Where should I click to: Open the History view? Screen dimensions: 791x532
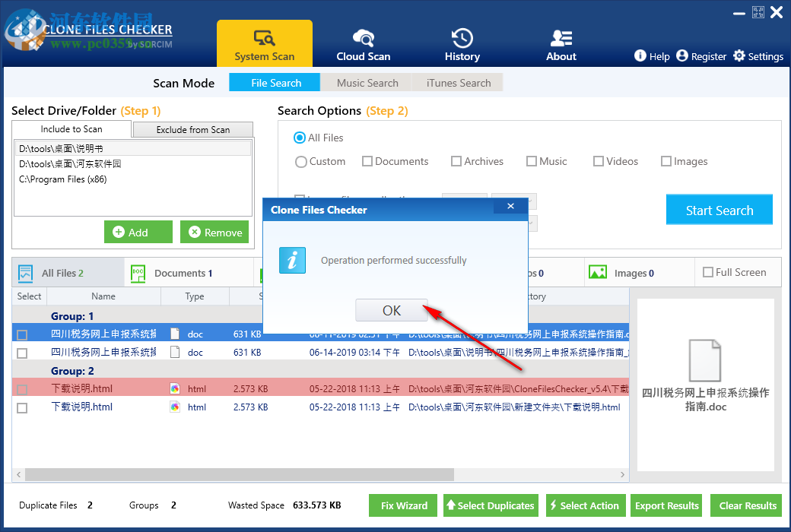point(462,43)
